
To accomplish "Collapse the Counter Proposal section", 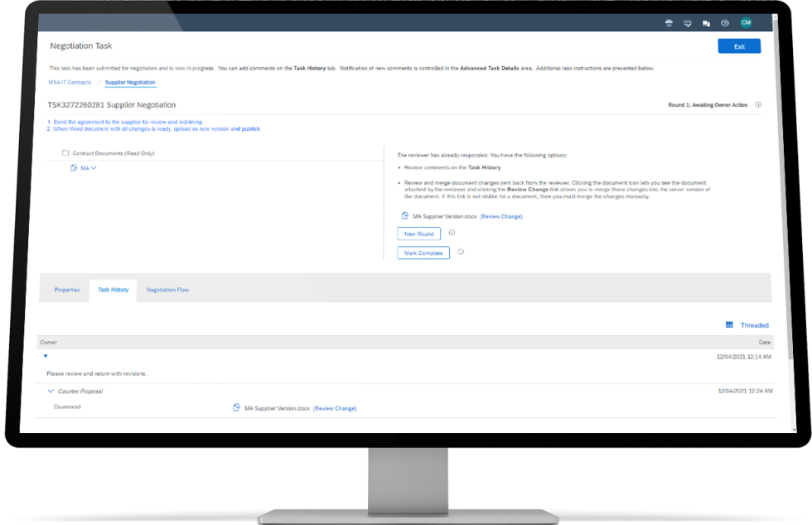I will point(51,391).
